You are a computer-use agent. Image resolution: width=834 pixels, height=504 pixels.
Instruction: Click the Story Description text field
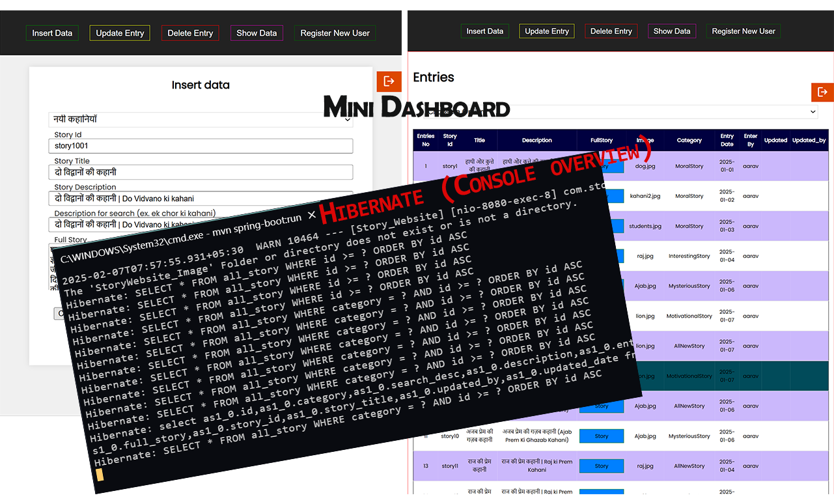(201, 198)
